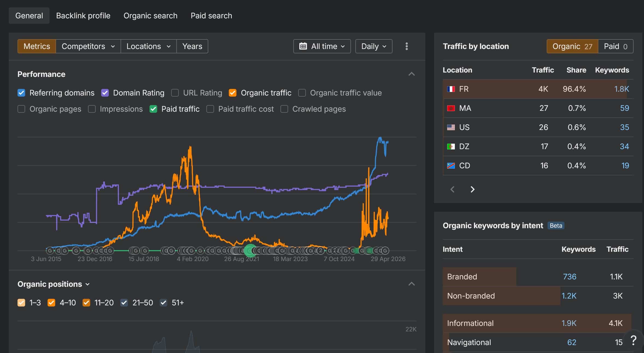Toggle the 4–10 positions checkbox
This screenshot has height=353, width=644.
click(x=51, y=303)
